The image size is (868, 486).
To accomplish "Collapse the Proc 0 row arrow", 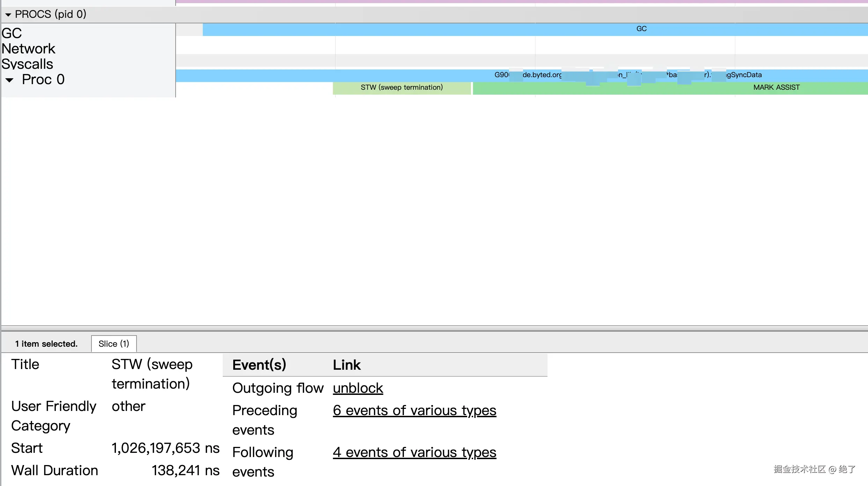I will tap(10, 80).
